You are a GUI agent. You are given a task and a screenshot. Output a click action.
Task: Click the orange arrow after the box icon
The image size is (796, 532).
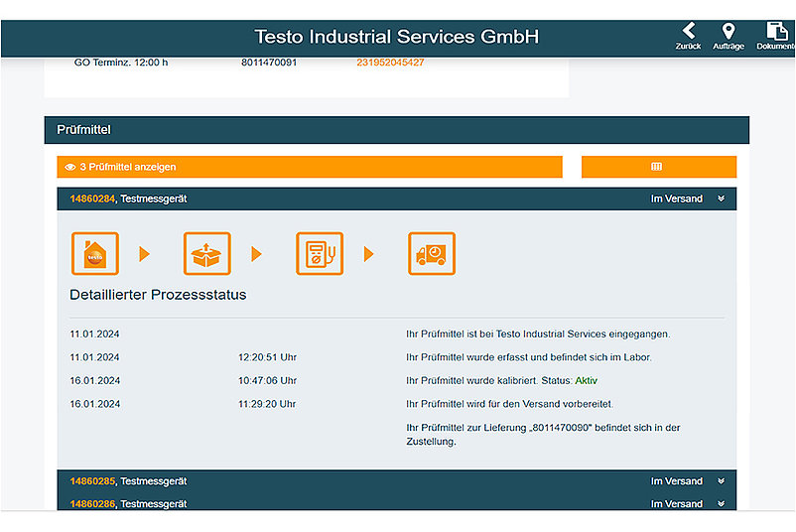(256, 254)
